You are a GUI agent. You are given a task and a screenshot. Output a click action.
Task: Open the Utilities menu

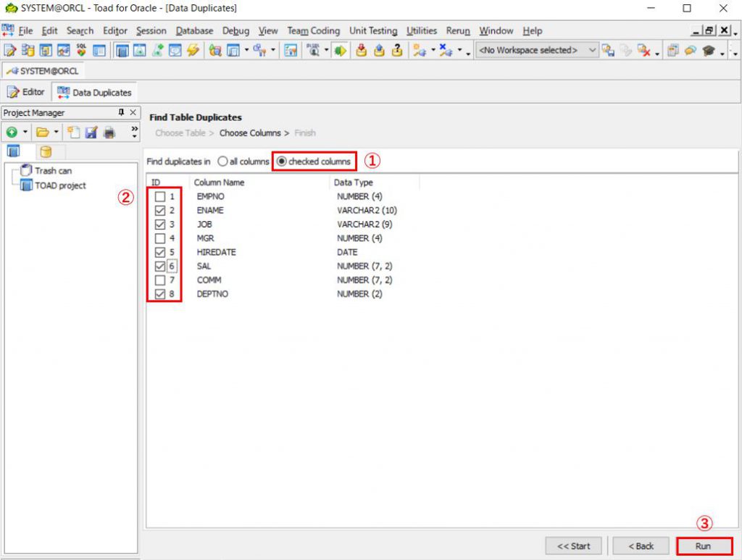(x=422, y=30)
